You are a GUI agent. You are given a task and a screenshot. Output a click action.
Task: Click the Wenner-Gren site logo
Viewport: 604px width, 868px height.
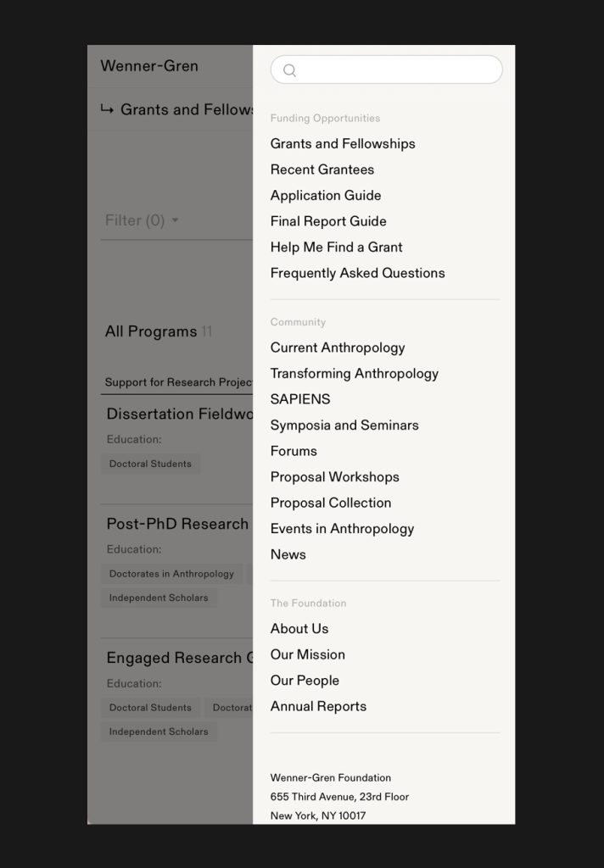click(149, 66)
